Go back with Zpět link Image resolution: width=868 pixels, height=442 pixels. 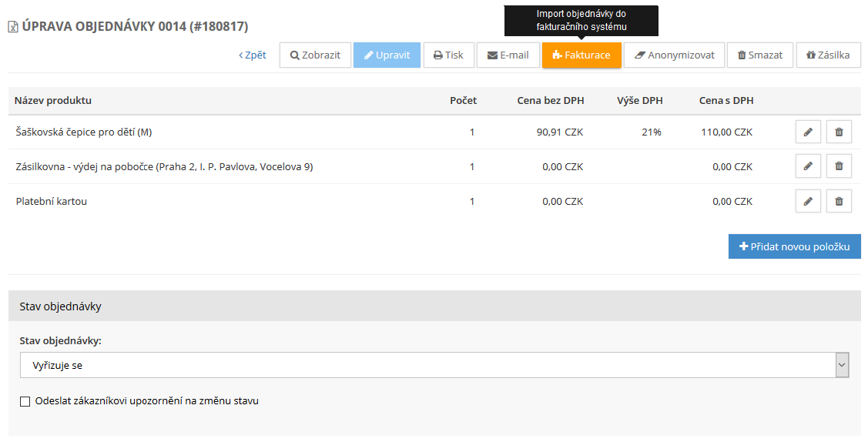click(253, 55)
